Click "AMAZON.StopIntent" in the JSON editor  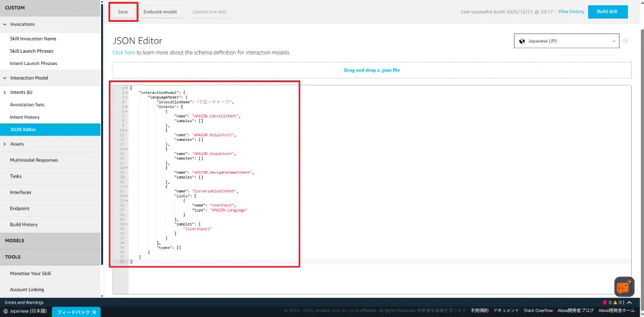click(214, 154)
